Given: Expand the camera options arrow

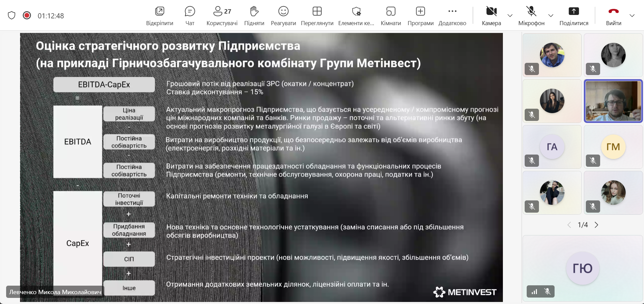Looking at the screenshot, I should tap(510, 16).
